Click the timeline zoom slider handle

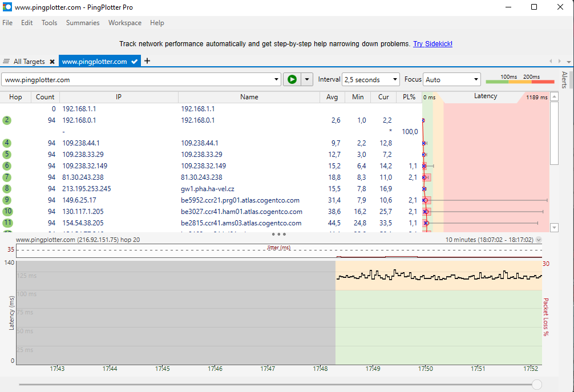(536, 385)
